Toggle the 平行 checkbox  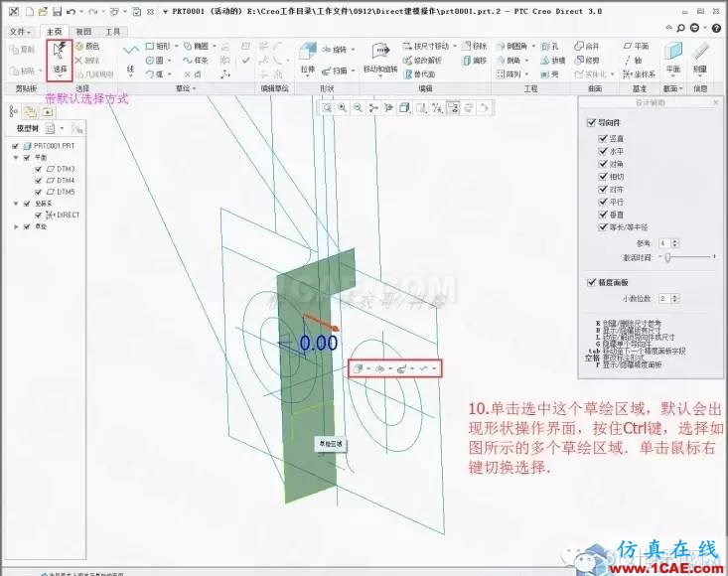(603, 202)
